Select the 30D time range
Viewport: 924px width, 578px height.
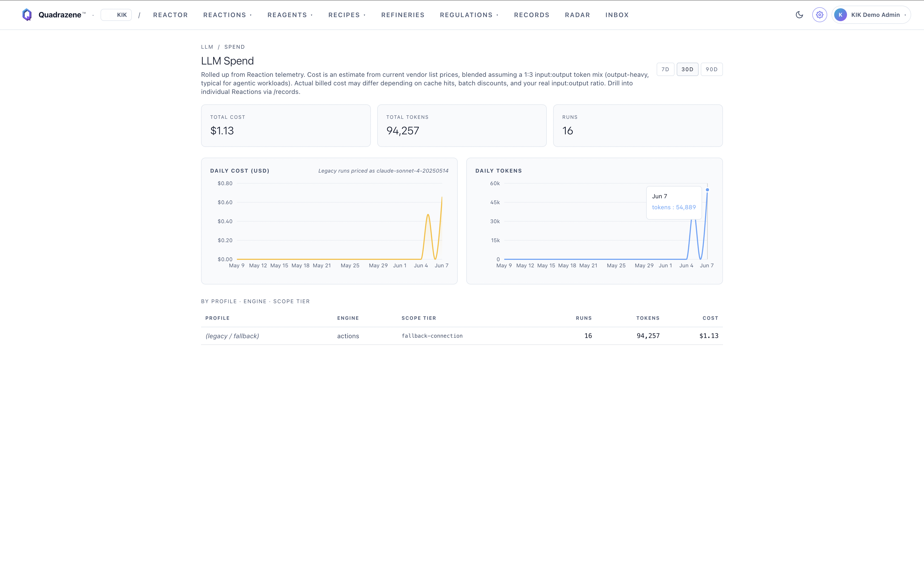pyautogui.click(x=687, y=69)
